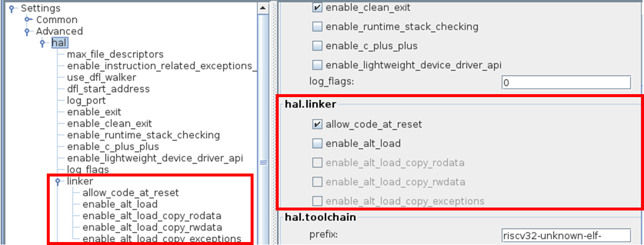
Task: Select enable_alt_load_copy_rodata tree entry
Action: 152,216
